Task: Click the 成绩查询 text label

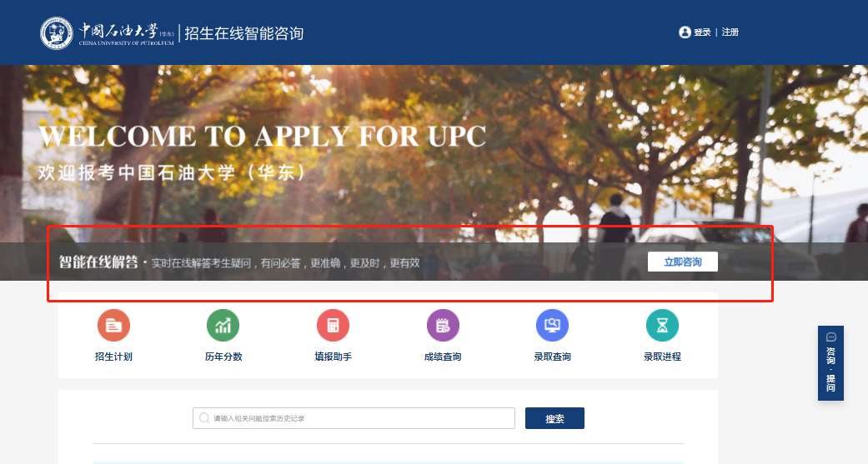Action: coord(443,357)
